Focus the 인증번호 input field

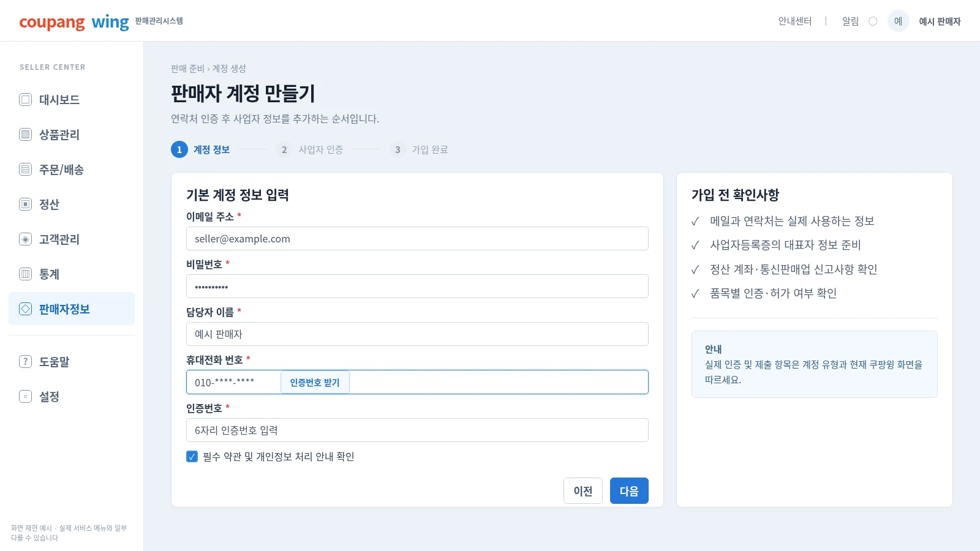pyautogui.click(x=417, y=430)
